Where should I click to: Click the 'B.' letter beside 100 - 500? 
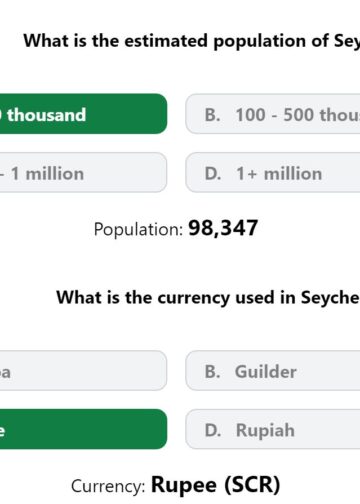pos(213,115)
